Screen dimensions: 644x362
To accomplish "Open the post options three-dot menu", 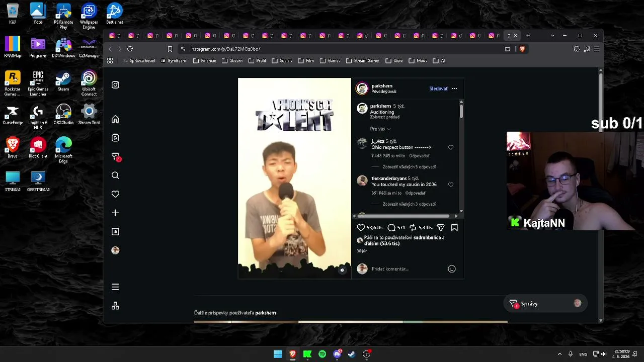I will [454, 88].
